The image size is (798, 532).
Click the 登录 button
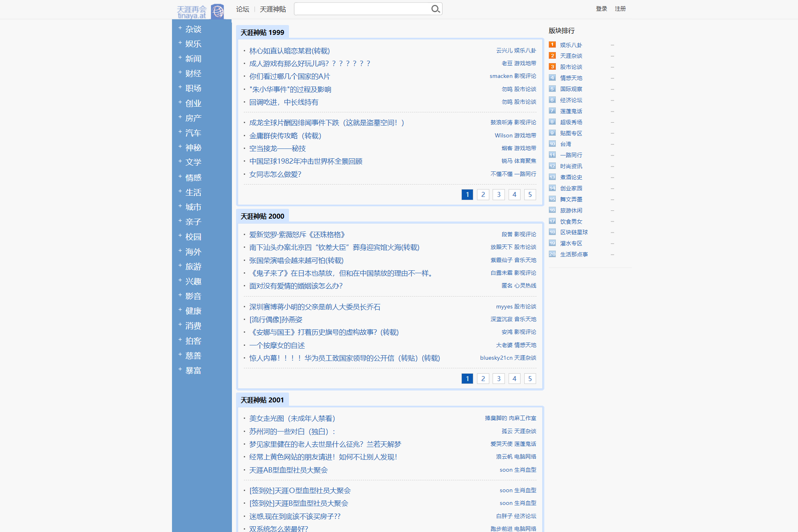click(x=600, y=8)
